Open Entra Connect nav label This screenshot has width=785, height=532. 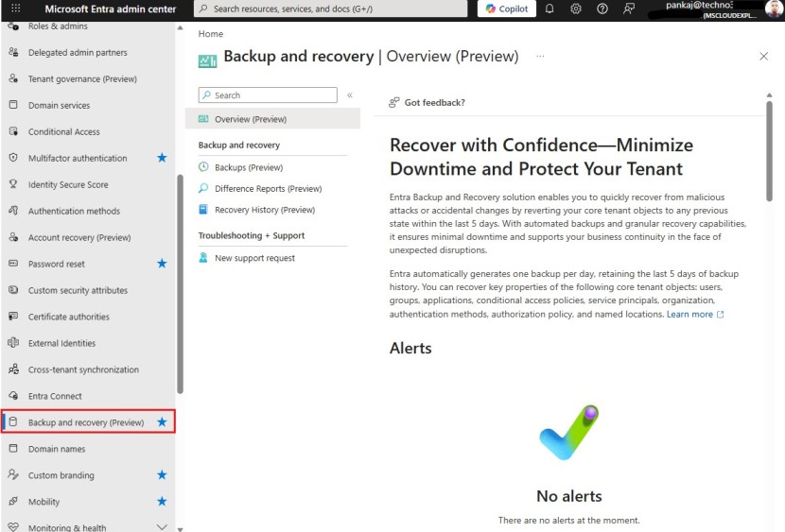point(55,396)
